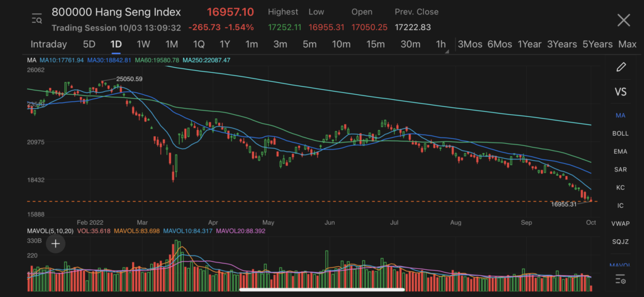Tap the MAVOL20:88.392 value

coord(241,231)
